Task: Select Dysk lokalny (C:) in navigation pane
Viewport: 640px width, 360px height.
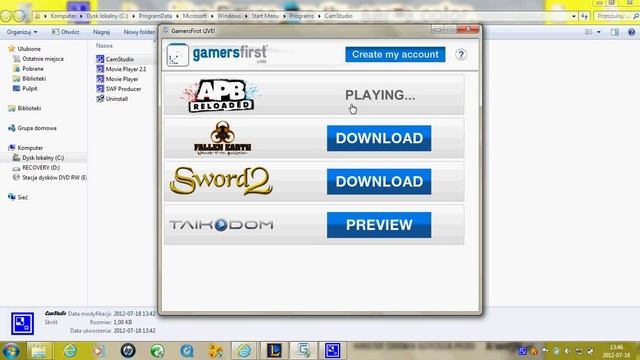Action: (x=38, y=158)
